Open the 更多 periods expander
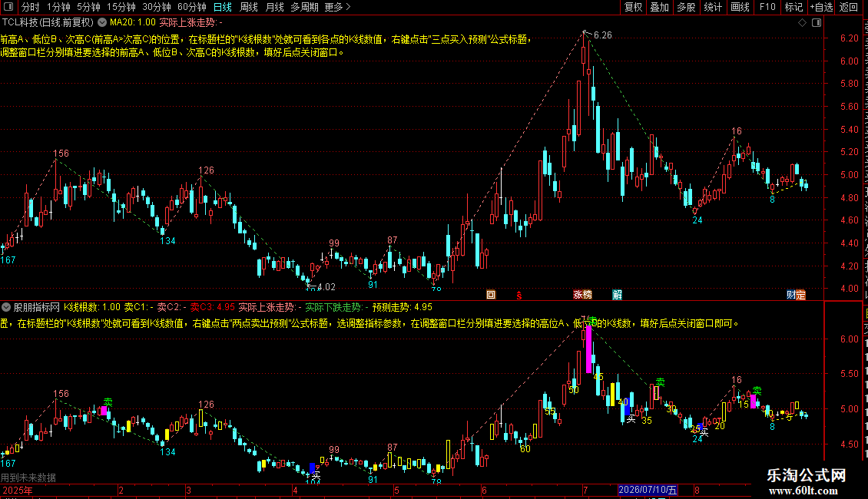Viewport: 868px width, 499px height. 337,7
